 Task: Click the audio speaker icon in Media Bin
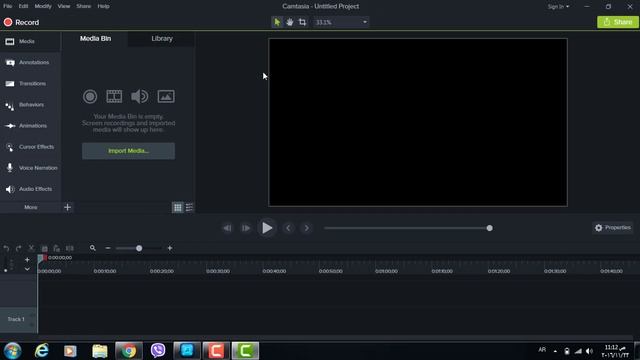(140, 96)
